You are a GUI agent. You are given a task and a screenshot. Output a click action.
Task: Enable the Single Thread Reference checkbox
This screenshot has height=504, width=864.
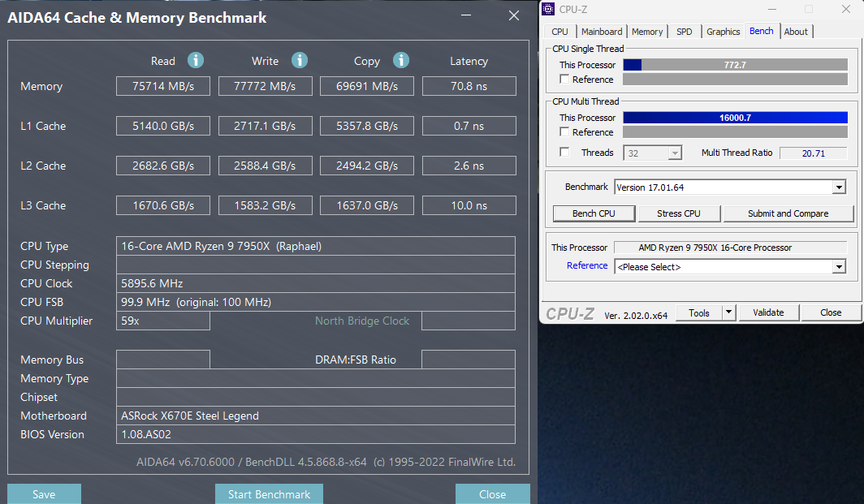(564, 80)
